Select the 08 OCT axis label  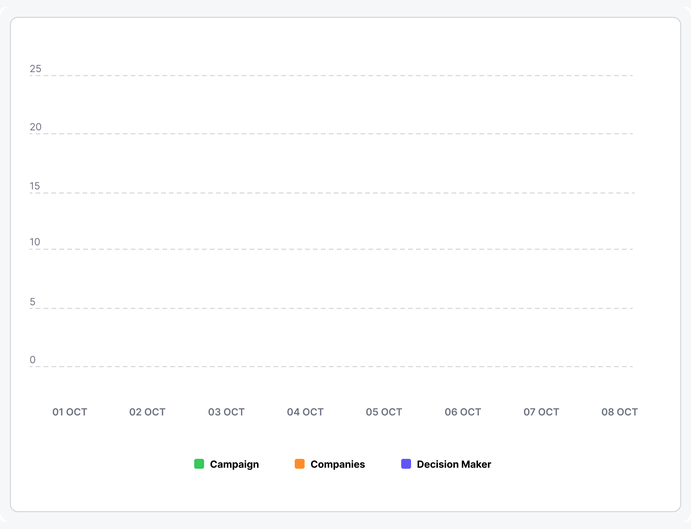coord(620,412)
